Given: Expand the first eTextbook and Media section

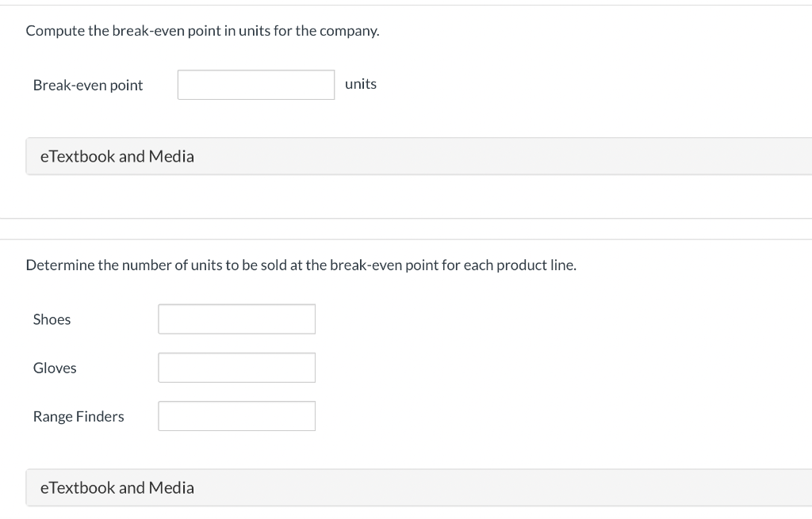Looking at the screenshot, I should pos(117,156).
